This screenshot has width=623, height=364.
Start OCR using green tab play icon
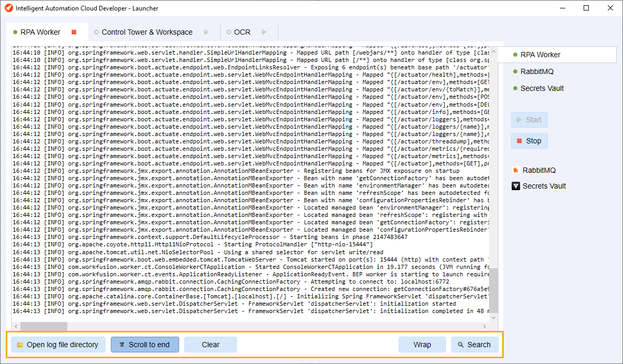(264, 32)
